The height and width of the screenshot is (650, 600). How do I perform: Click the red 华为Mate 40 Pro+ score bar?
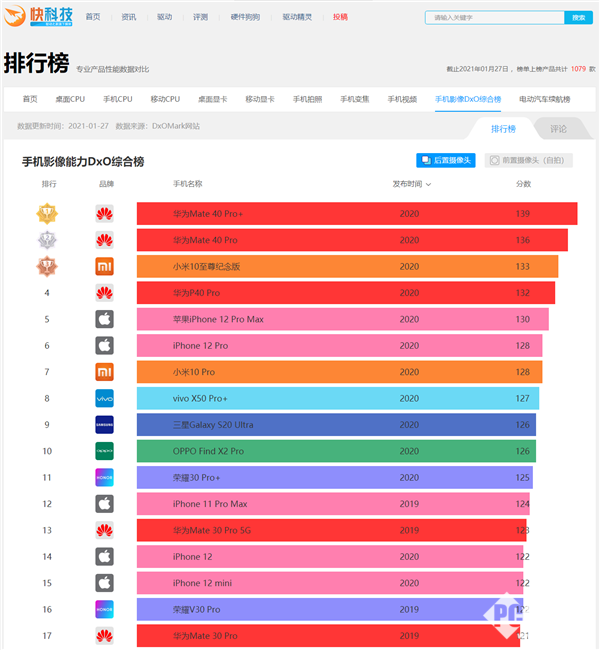point(356,214)
